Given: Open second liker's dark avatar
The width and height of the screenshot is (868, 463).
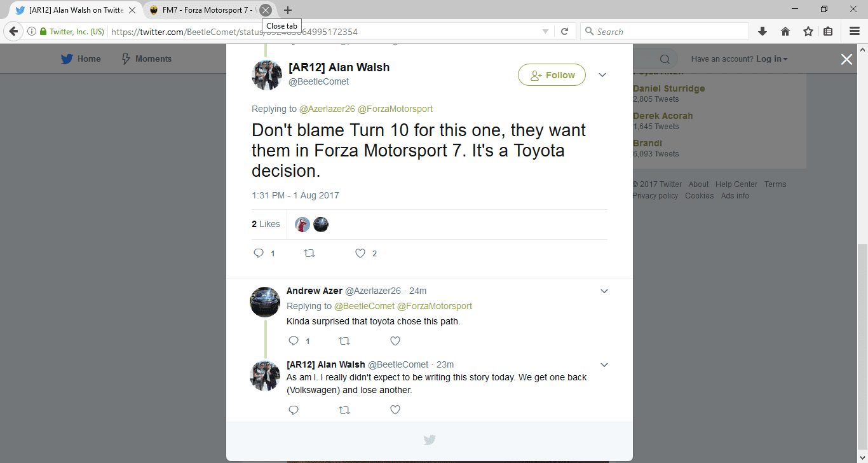Looking at the screenshot, I should [x=321, y=225].
